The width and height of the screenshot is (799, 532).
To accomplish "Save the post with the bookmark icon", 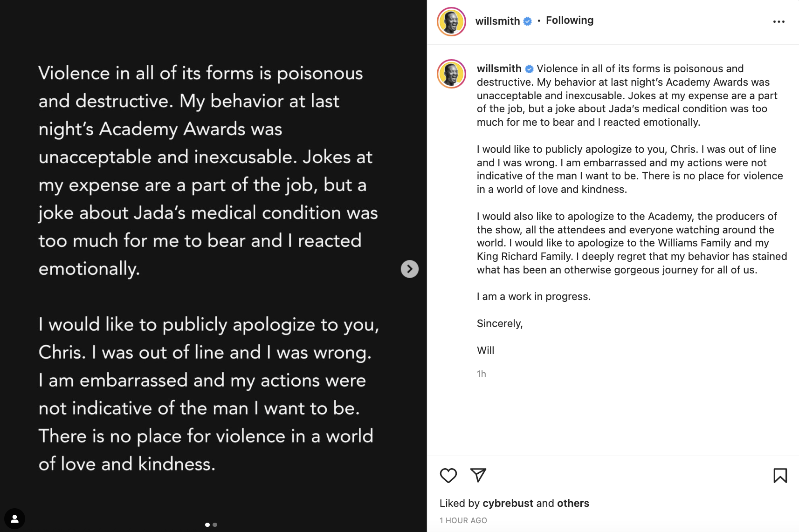I will pos(780,475).
